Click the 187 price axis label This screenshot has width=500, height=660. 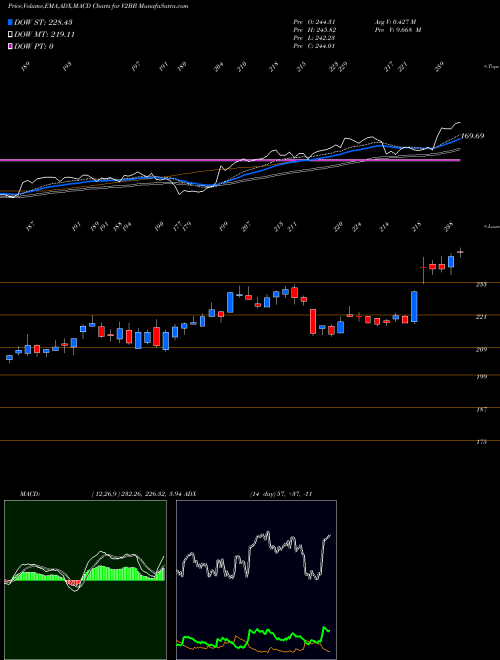[x=481, y=409]
